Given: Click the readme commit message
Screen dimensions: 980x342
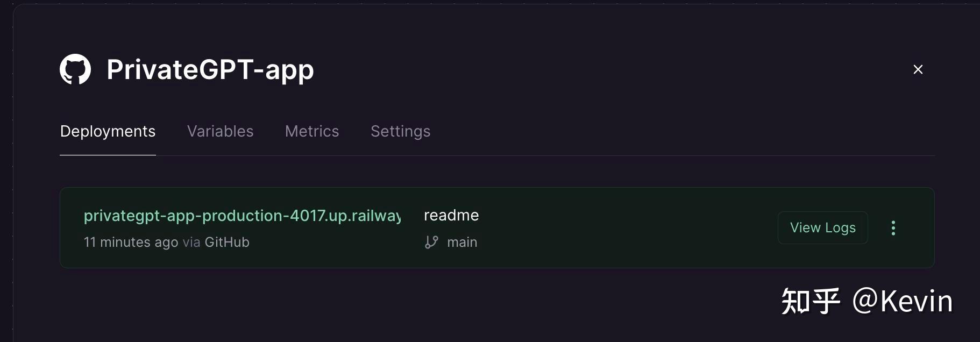Looking at the screenshot, I should click(451, 215).
